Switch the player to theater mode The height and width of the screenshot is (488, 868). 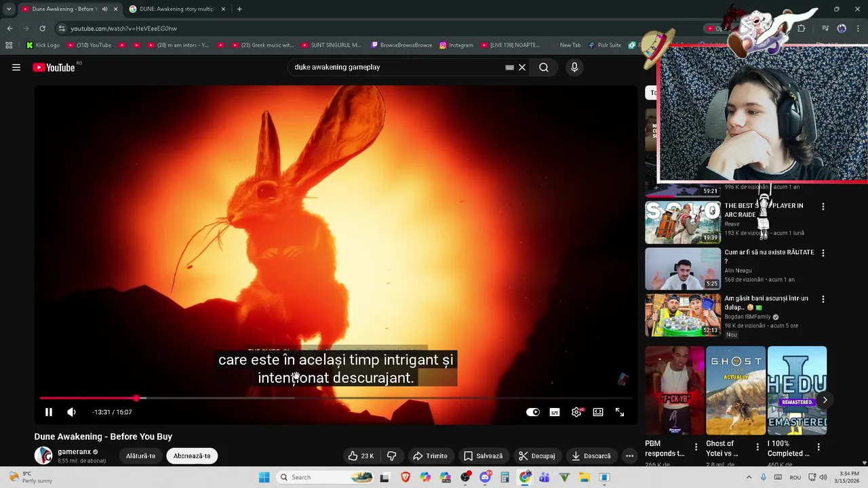click(598, 412)
